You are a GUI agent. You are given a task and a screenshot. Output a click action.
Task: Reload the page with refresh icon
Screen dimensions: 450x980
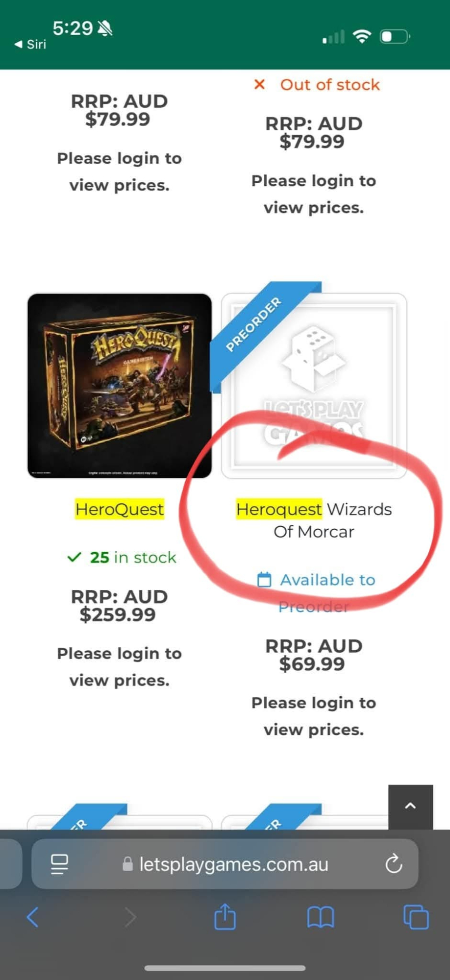click(394, 864)
